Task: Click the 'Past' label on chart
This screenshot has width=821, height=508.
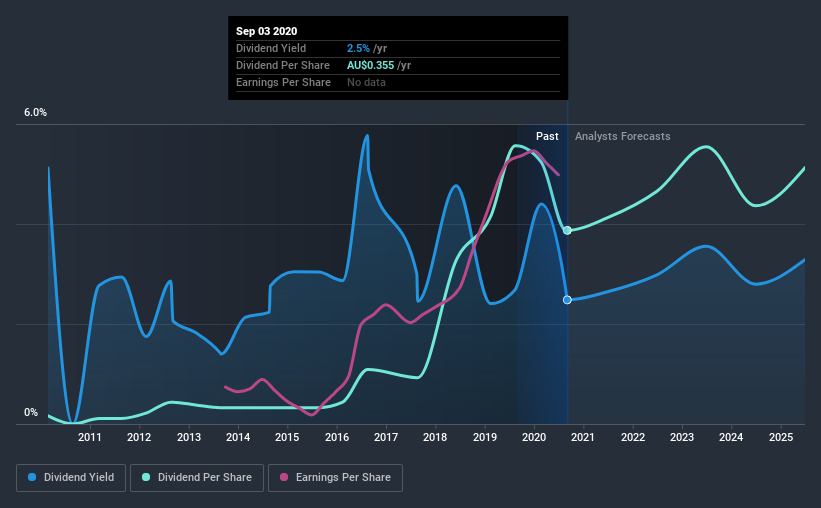Action: [x=547, y=136]
